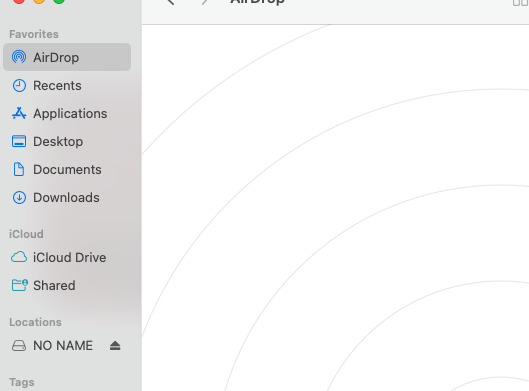Open iCloud Drive label
This screenshot has width=529, height=391.
[x=69, y=258]
